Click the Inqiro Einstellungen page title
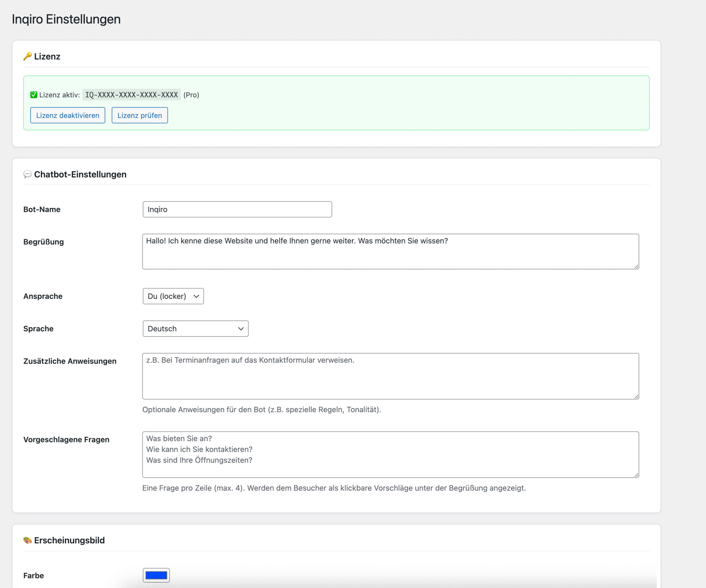The height and width of the screenshot is (588, 706). pos(66,19)
